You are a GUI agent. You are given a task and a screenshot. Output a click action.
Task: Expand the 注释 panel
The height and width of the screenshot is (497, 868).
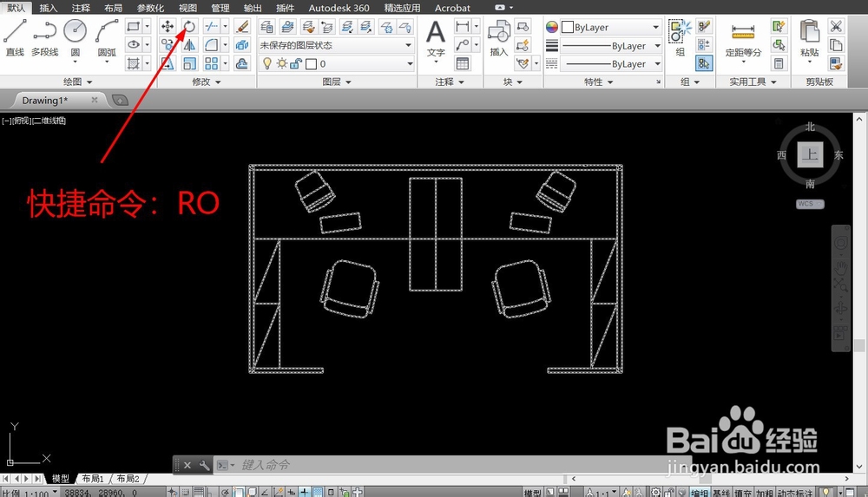pyautogui.click(x=450, y=82)
